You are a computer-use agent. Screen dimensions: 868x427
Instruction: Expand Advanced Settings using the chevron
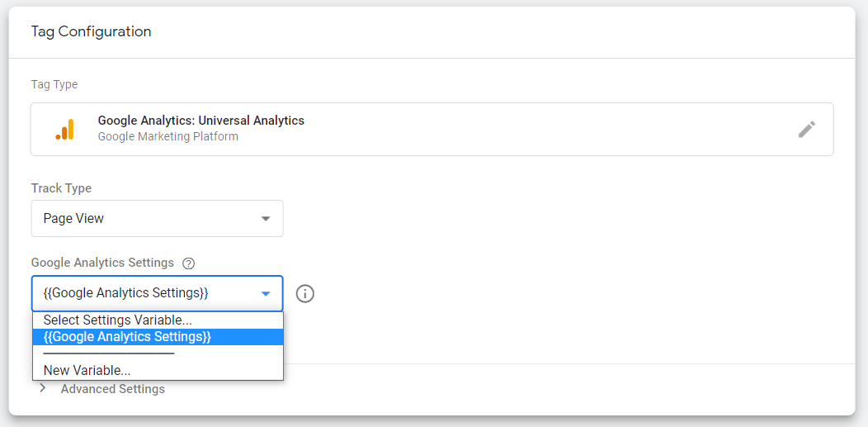click(43, 389)
